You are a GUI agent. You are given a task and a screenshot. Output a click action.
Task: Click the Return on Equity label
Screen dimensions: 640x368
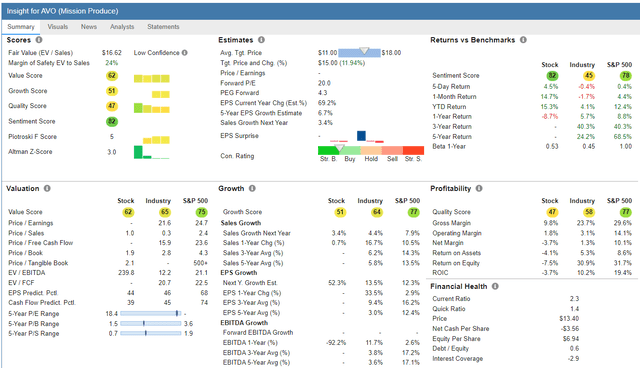click(456, 263)
